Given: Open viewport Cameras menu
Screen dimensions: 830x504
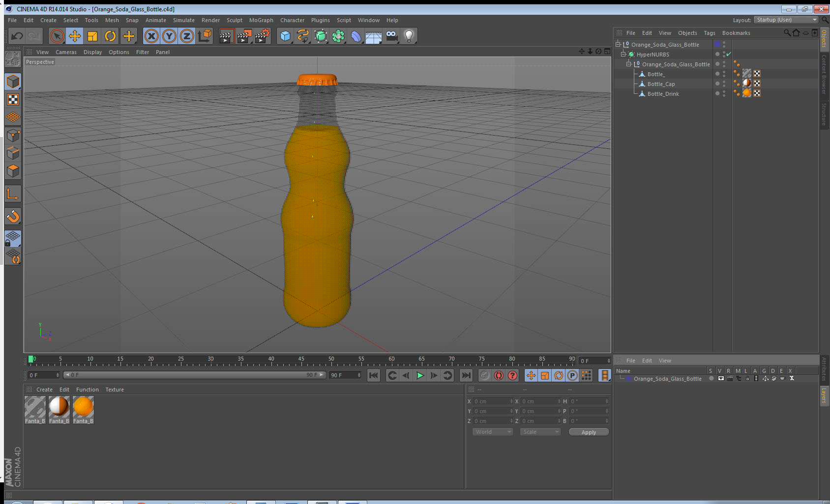Looking at the screenshot, I should pyautogui.click(x=66, y=52).
